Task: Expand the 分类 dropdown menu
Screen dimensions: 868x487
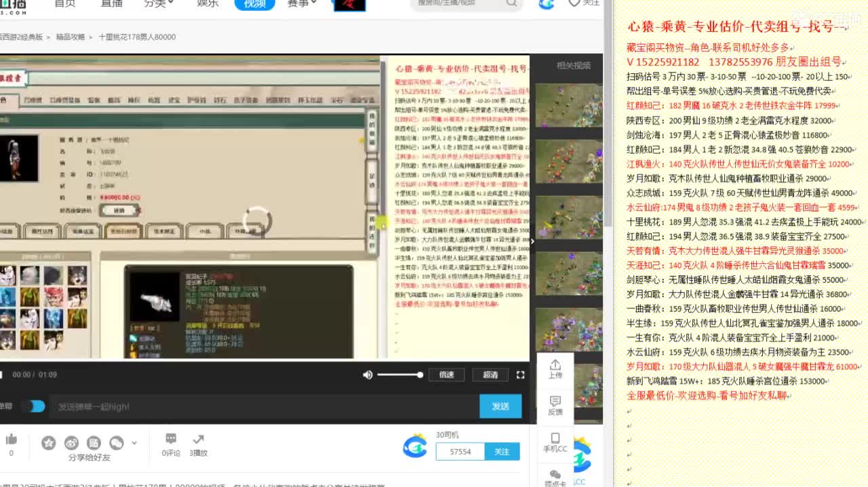Action: coord(159,3)
